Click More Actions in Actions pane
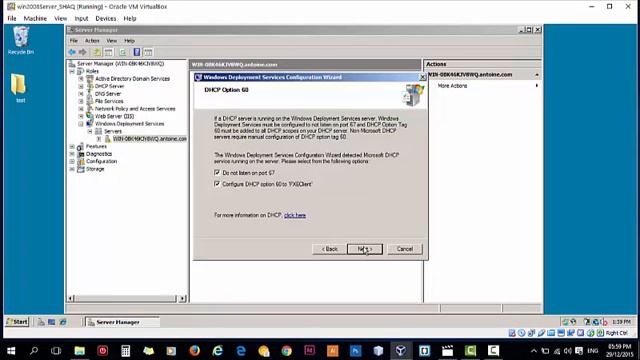Viewport: 640px width, 360px height. pos(452,86)
